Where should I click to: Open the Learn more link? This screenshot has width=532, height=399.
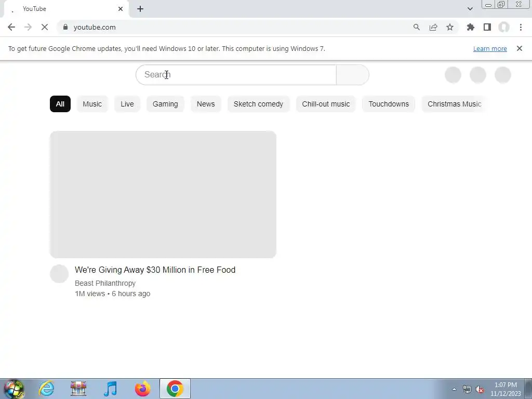[x=490, y=48]
